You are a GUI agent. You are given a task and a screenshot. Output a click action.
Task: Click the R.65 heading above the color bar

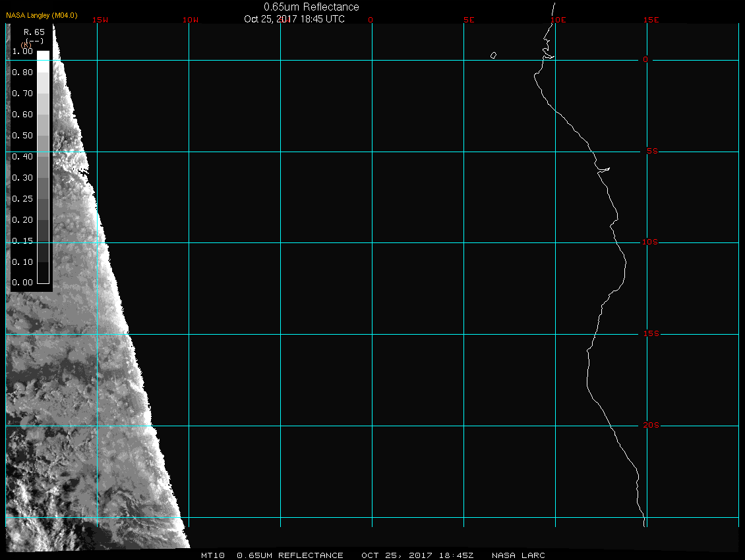point(34,31)
